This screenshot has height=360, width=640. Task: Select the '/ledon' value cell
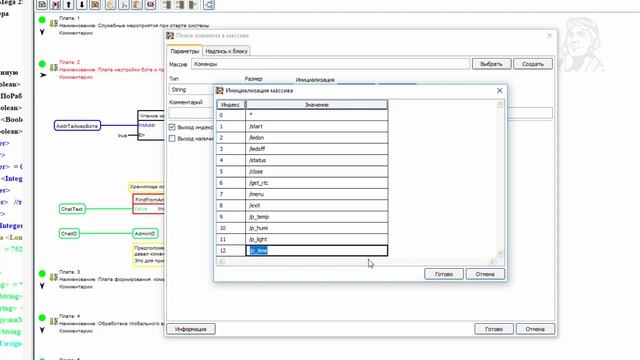click(317, 138)
